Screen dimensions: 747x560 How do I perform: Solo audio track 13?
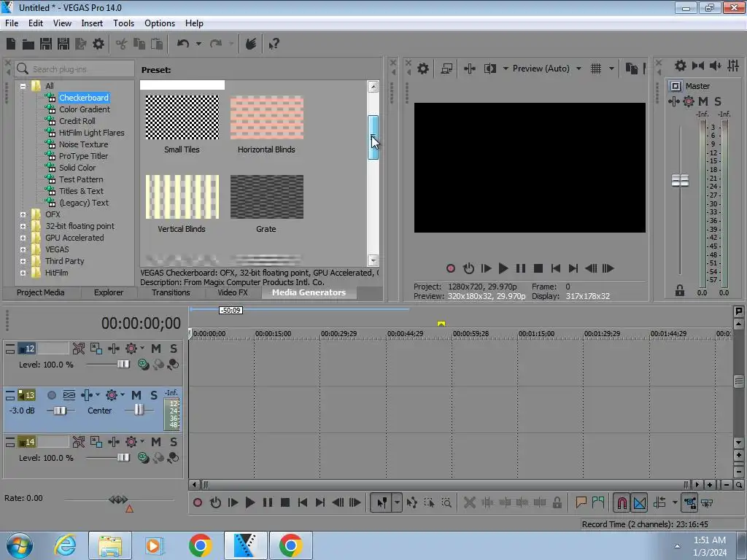point(153,395)
